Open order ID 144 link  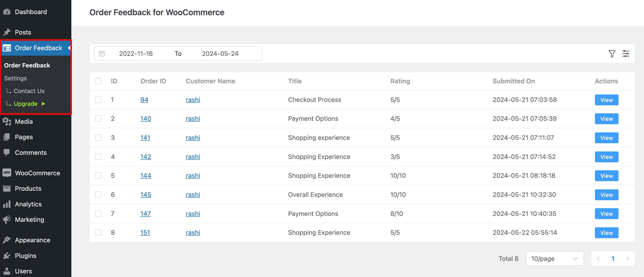click(145, 176)
